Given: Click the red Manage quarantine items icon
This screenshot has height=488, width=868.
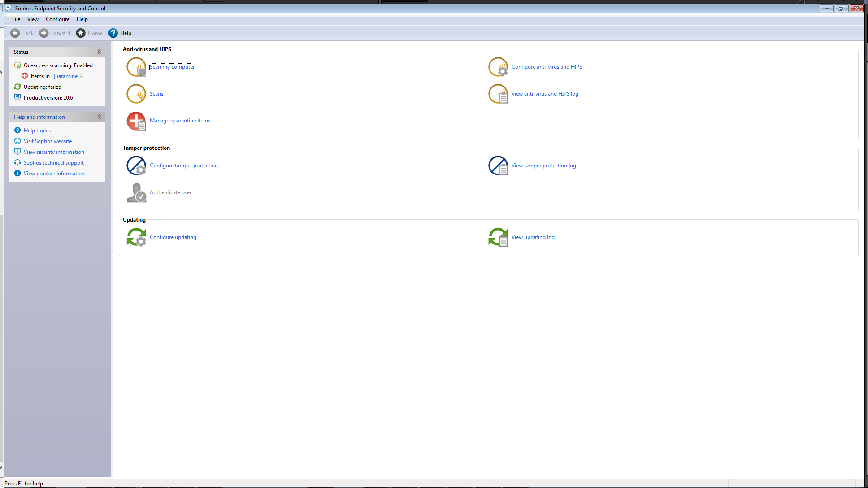Looking at the screenshot, I should coord(136,121).
